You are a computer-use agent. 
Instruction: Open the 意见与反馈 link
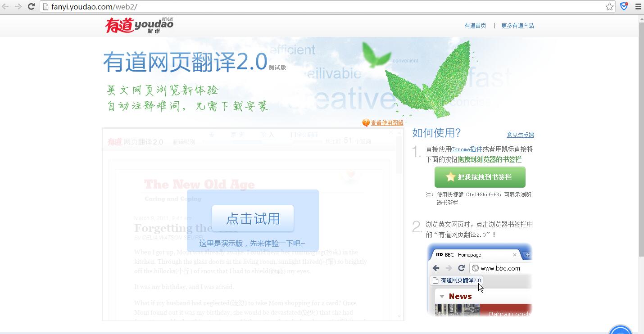tap(520, 135)
